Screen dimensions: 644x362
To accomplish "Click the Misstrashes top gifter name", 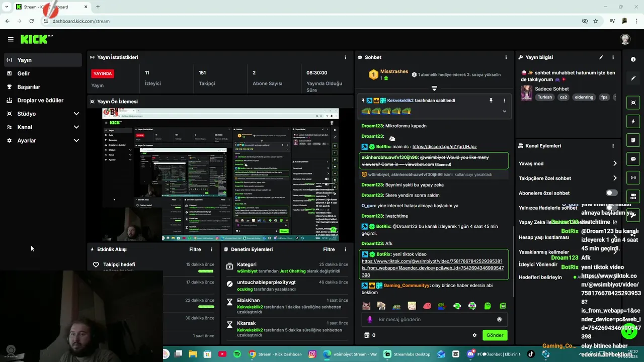I will click(394, 71).
